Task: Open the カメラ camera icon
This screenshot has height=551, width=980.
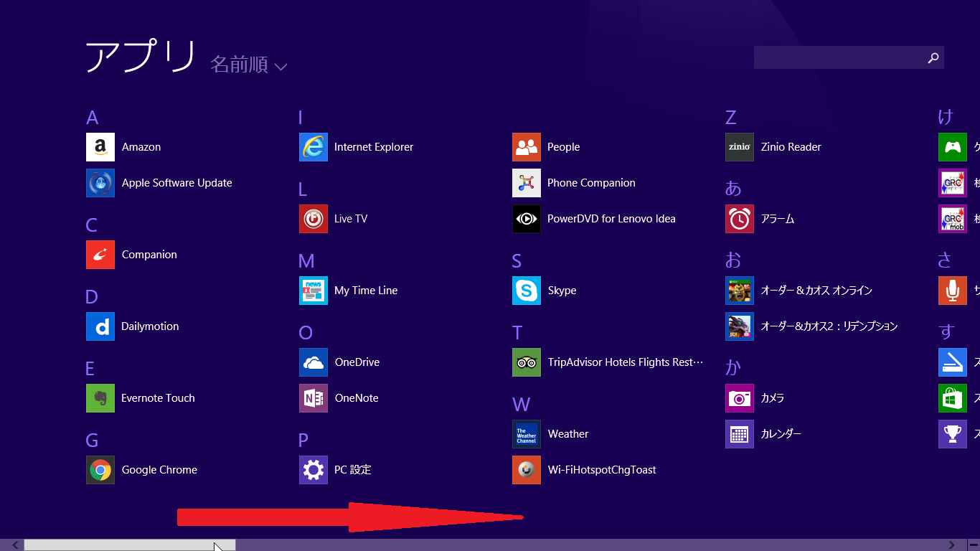Action: click(x=740, y=398)
